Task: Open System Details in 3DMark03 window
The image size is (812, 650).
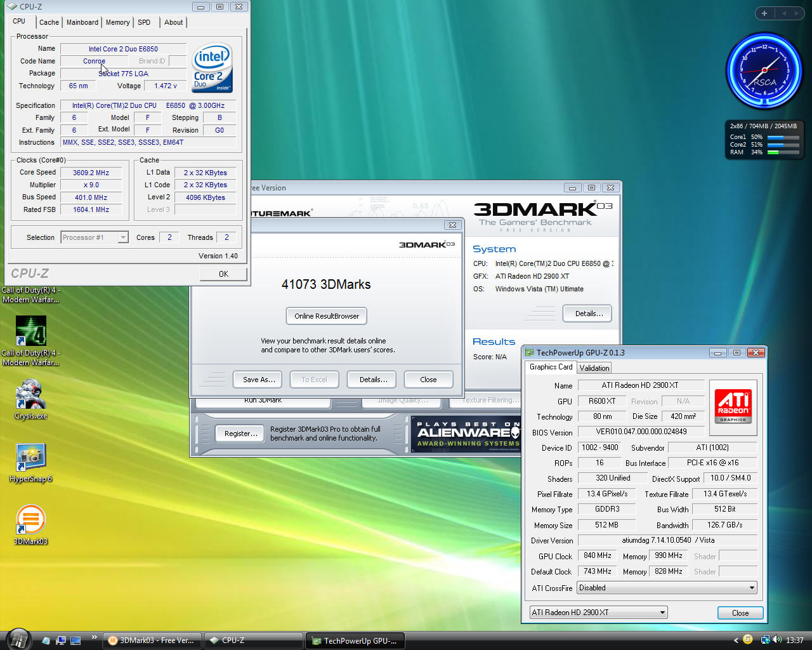Action: coord(587,314)
